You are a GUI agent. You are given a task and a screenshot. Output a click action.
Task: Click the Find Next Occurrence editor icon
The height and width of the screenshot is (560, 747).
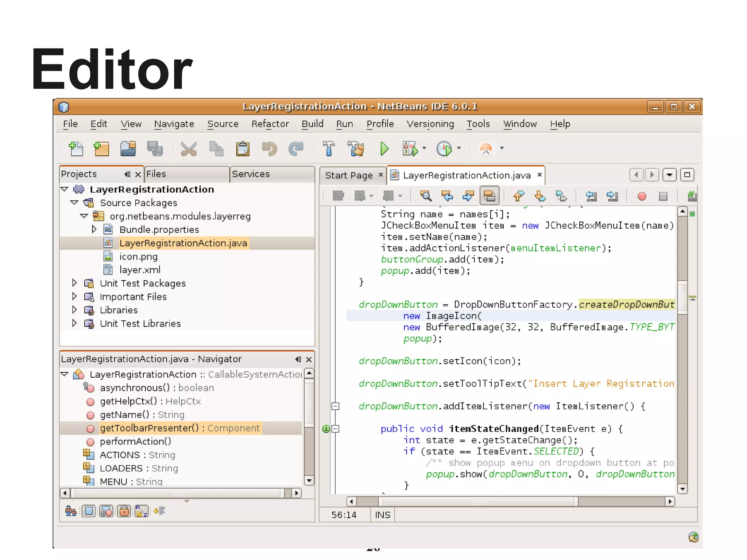pos(468,196)
